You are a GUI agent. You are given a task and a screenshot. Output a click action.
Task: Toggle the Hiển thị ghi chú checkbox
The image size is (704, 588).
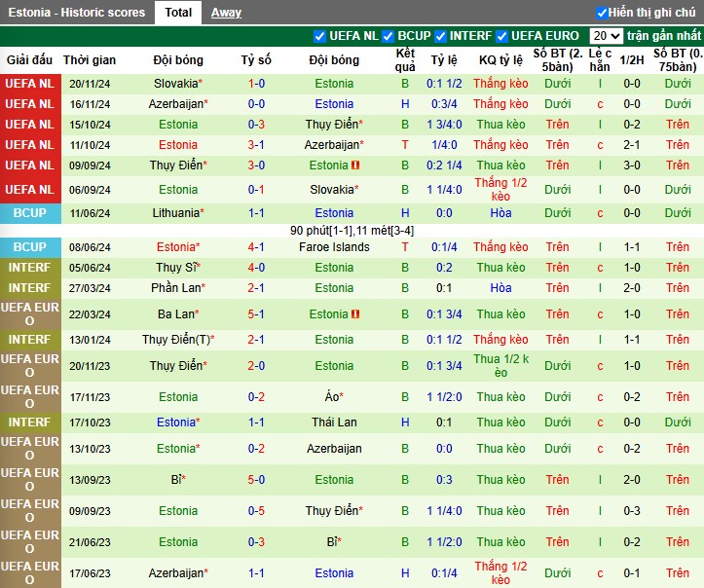(x=602, y=13)
